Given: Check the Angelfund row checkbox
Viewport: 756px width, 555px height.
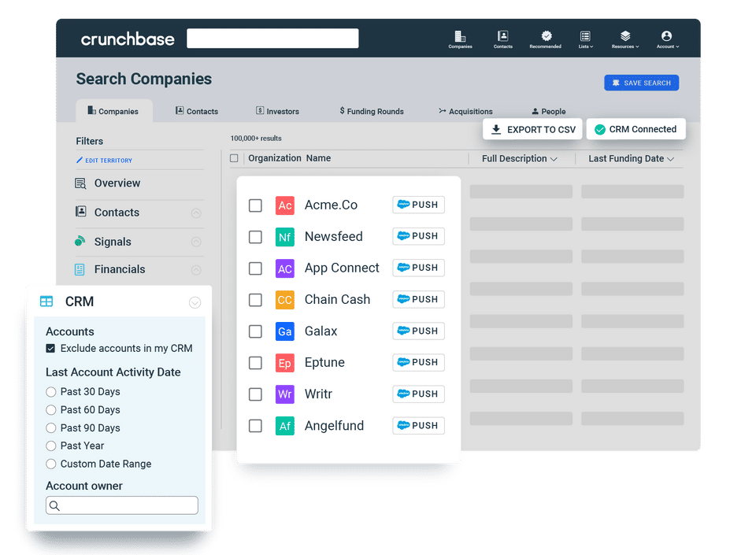Looking at the screenshot, I should point(255,426).
